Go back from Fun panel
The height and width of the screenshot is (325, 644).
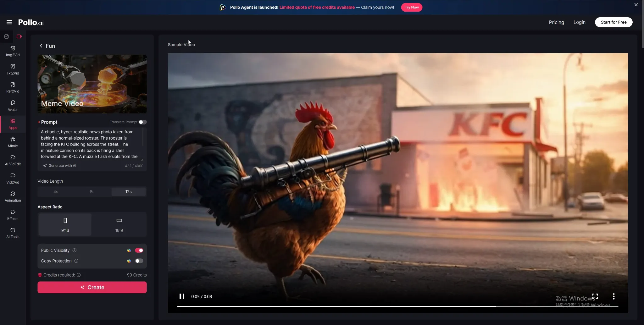pos(41,46)
